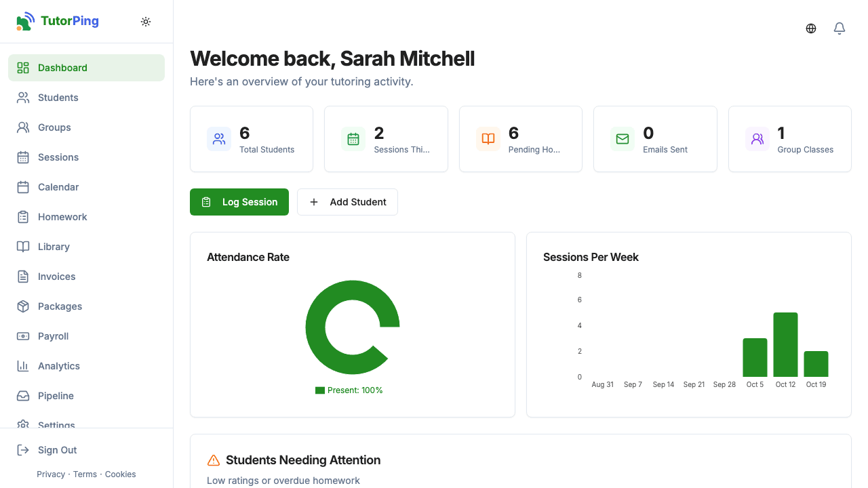Click the Oct 12 bar in chart
This screenshot has height=488, width=868.
point(785,344)
